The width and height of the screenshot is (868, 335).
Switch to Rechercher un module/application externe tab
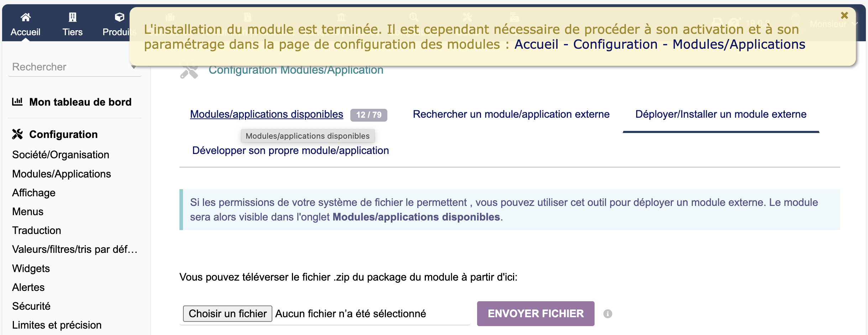511,114
